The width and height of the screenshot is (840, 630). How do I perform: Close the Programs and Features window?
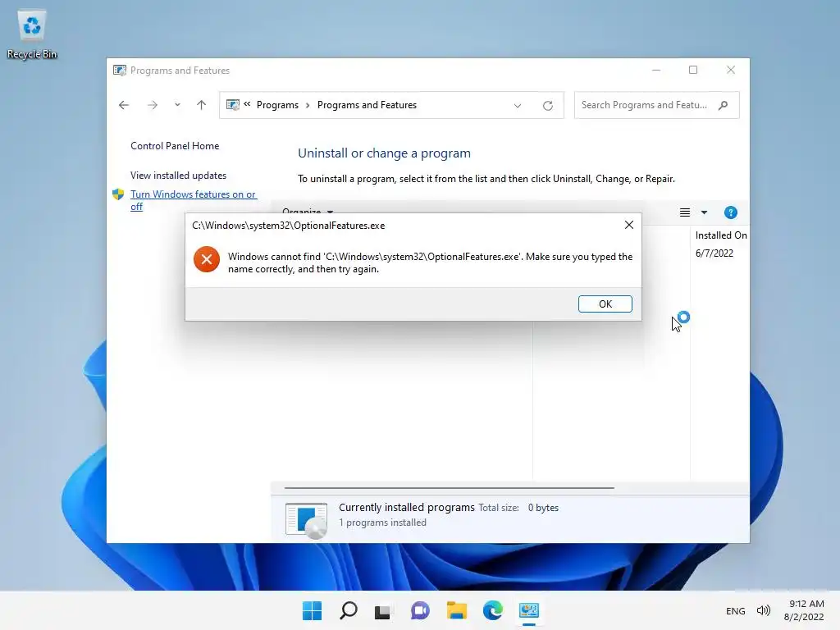click(731, 71)
